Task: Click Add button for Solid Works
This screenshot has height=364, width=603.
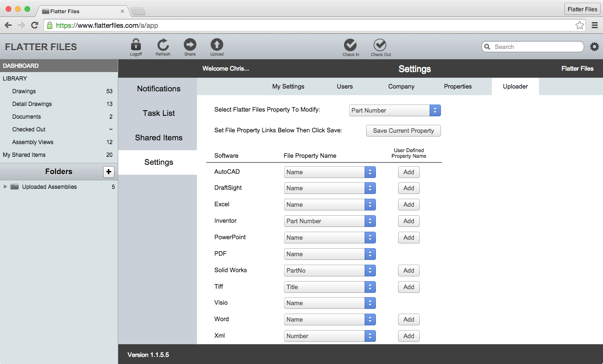Action: point(409,271)
